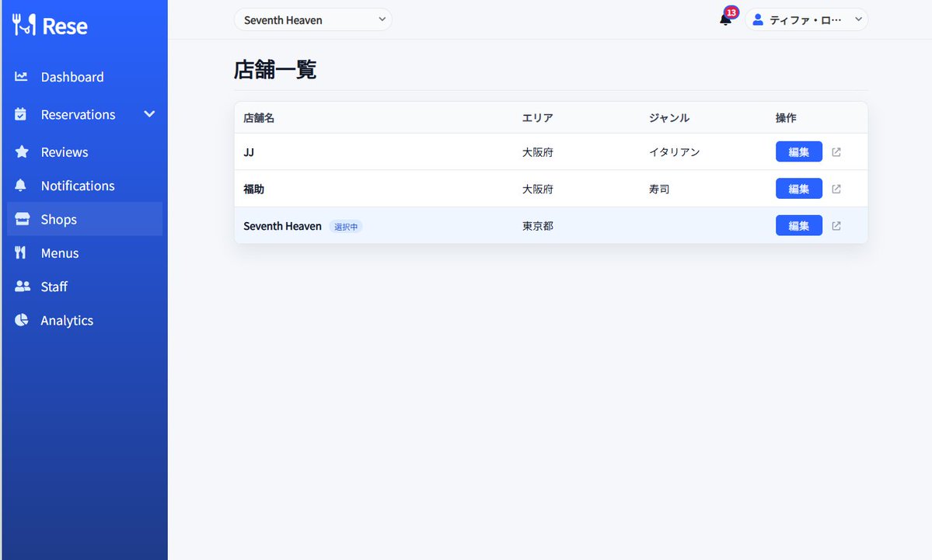
Task: Open the Dashboard chart icon
Action: 22,77
